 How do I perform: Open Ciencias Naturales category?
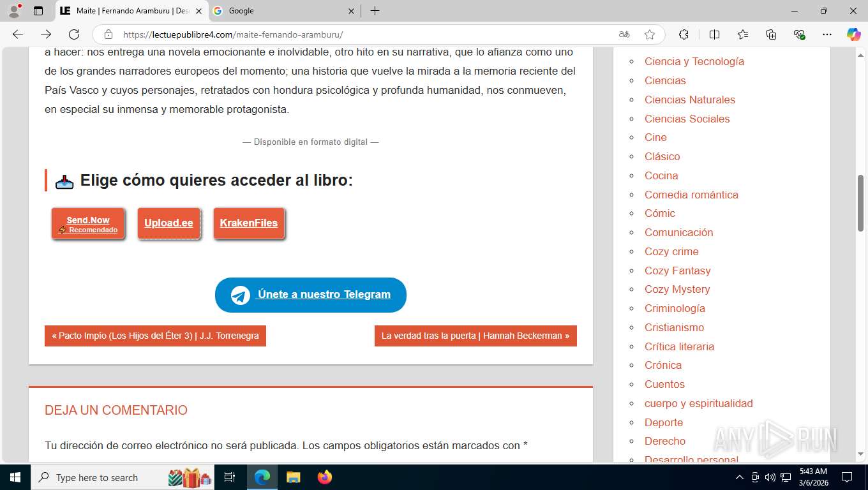[690, 100]
